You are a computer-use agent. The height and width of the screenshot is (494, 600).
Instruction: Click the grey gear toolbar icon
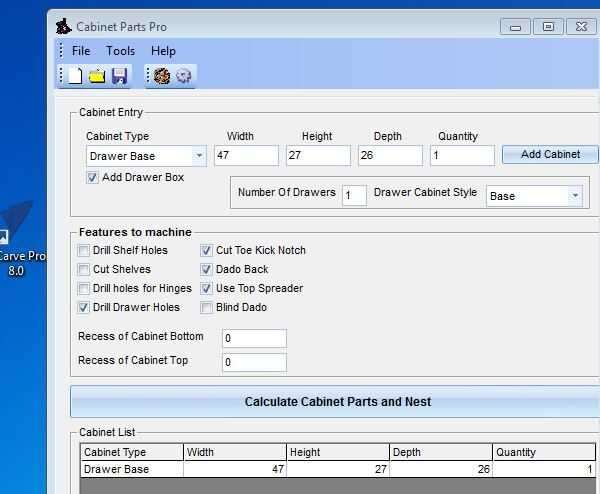coord(184,76)
